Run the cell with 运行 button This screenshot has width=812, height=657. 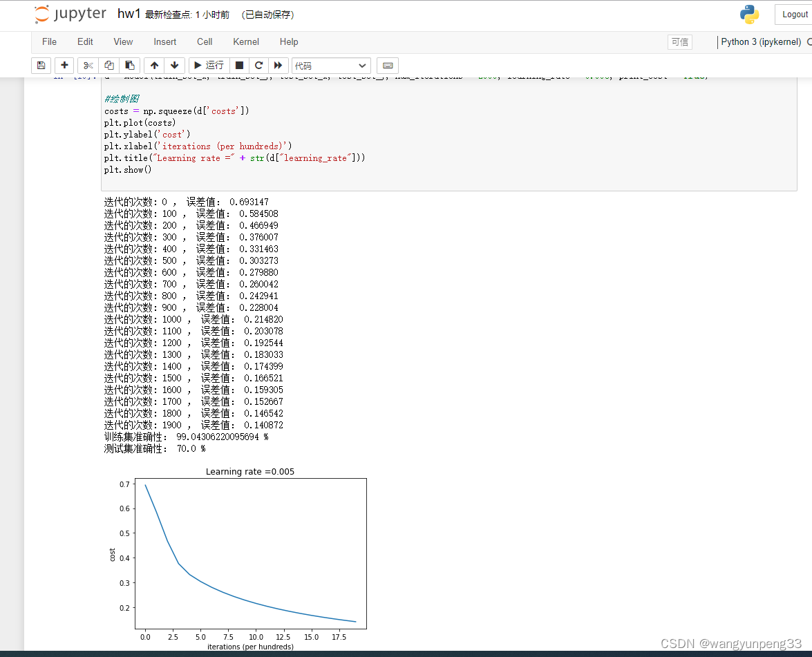click(x=209, y=65)
